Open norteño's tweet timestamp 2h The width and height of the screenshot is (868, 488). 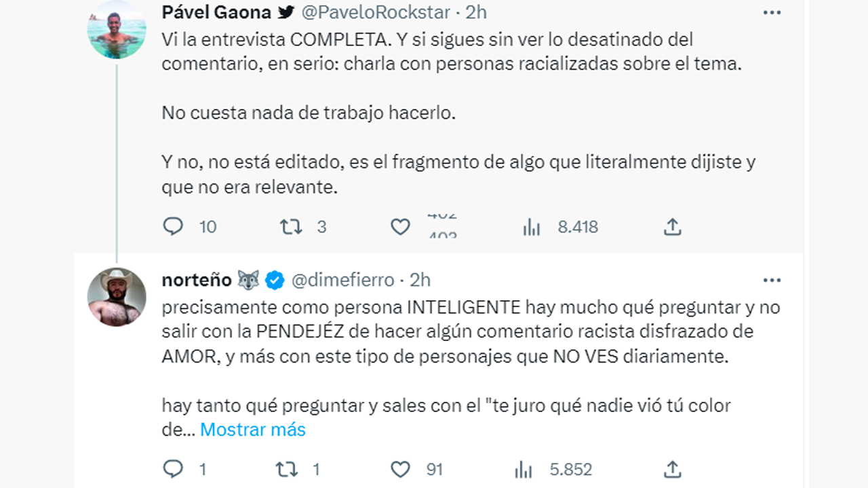pos(420,280)
